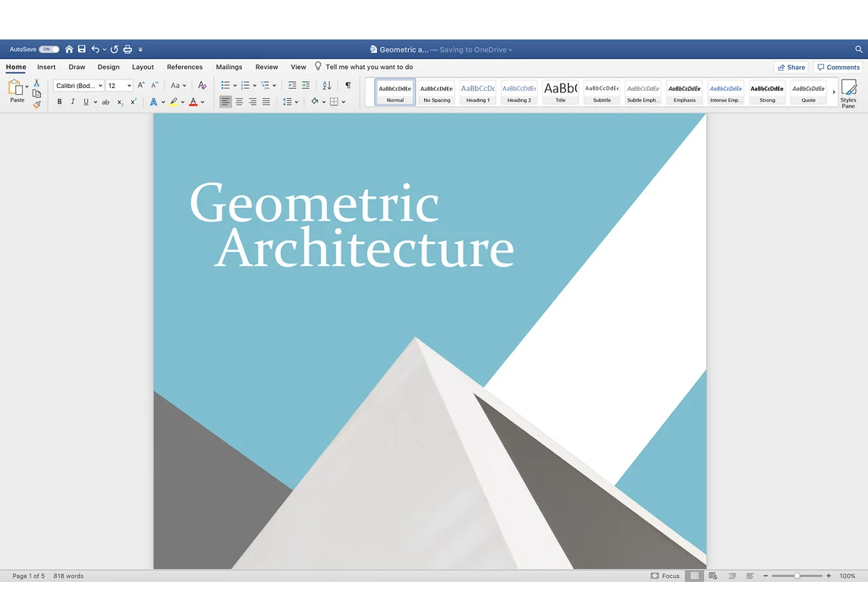
Task: Apply the Title style
Action: (x=561, y=92)
